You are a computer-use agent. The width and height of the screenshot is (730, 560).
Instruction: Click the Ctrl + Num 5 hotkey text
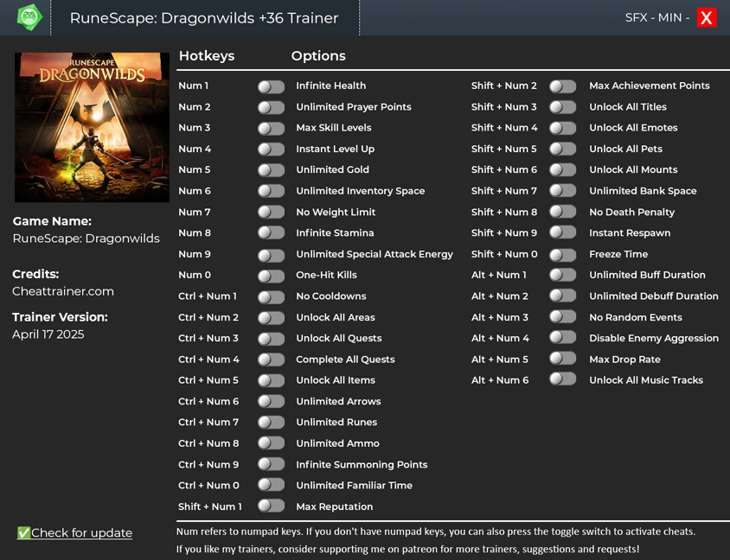(208, 380)
